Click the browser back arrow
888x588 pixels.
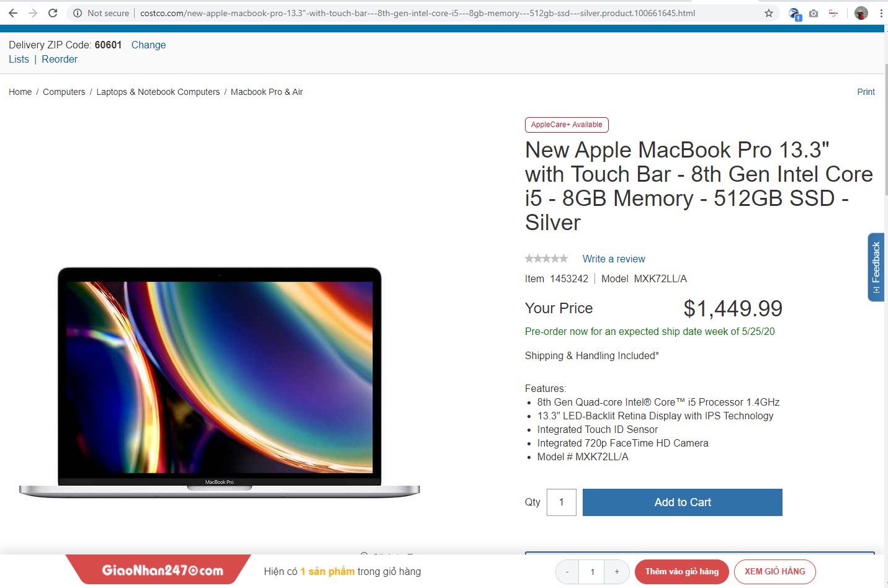[x=13, y=13]
